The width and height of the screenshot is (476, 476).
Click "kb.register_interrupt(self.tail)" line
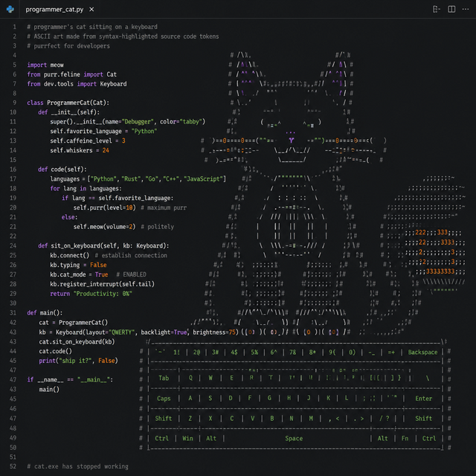[x=102, y=284]
